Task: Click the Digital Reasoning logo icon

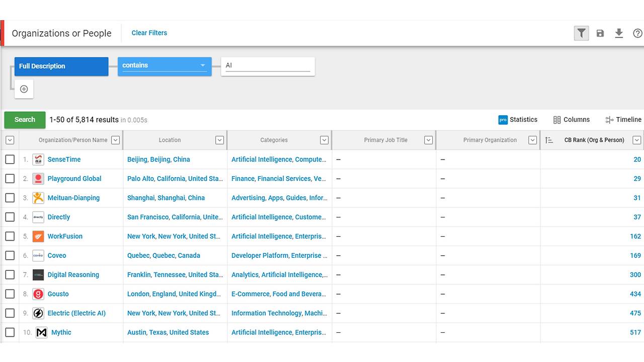Action: coord(38,275)
